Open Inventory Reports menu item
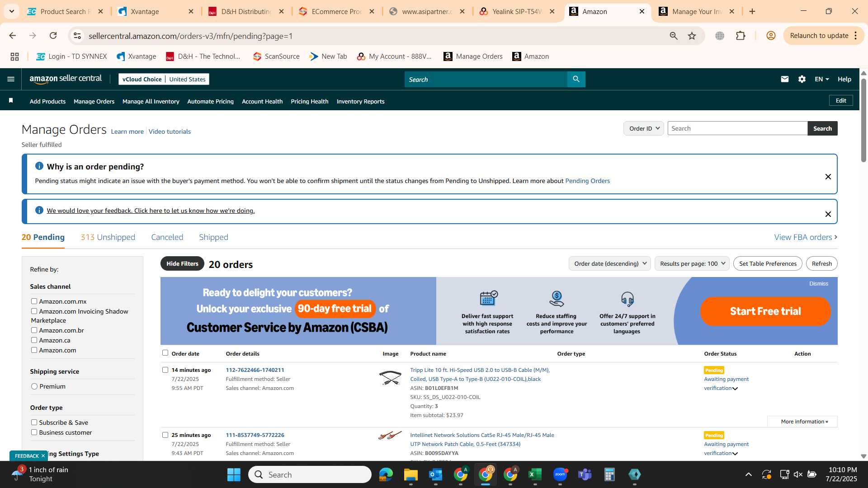This screenshot has height=488, width=868. tap(360, 101)
